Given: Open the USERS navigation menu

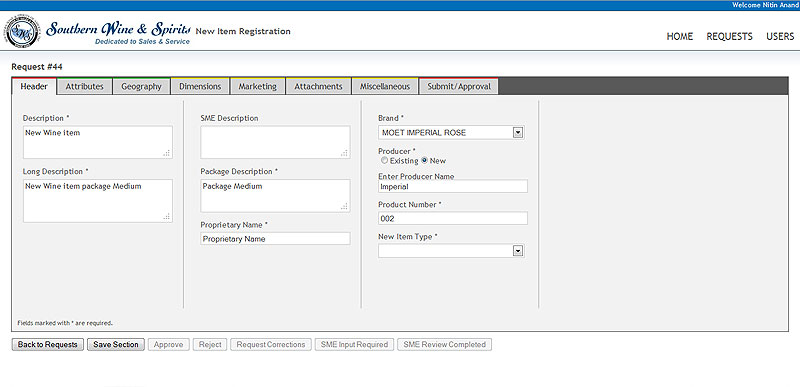Looking at the screenshot, I should [x=780, y=37].
